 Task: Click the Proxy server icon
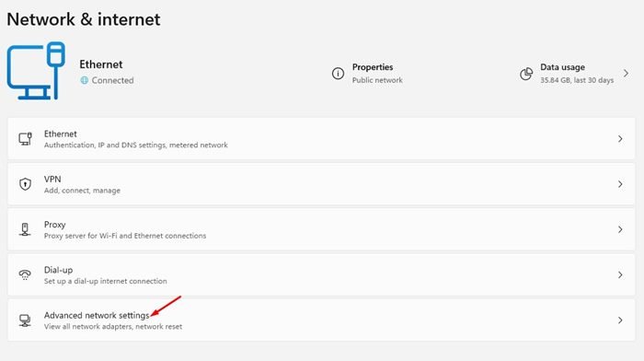pos(25,229)
